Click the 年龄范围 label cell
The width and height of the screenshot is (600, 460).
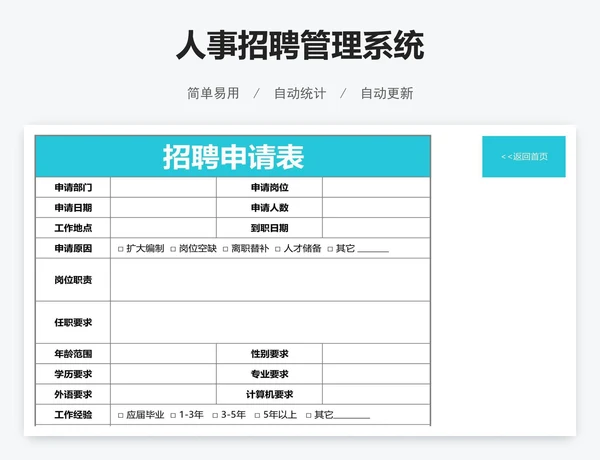[x=73, y=354]
